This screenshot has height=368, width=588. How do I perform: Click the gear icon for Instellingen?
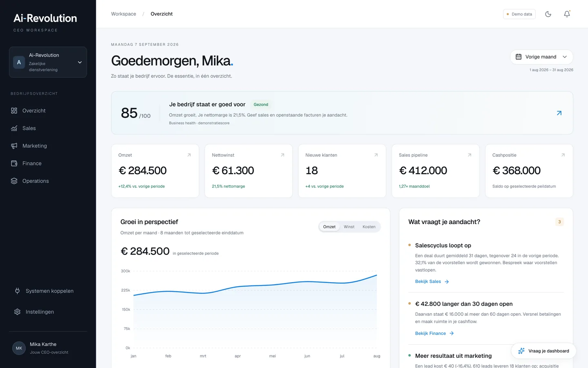17,312
